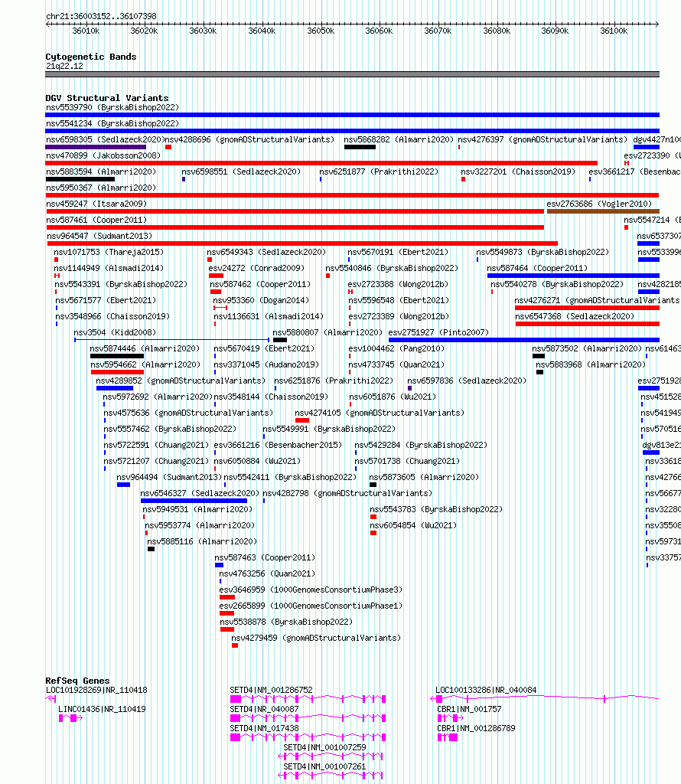
Task: Click the nsv5873605 (Almarri2020) label
Action: coord(424,477)
